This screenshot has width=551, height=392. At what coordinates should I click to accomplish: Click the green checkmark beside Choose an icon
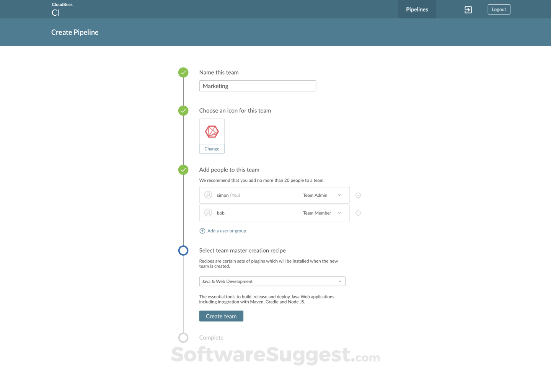click(183, 110)
